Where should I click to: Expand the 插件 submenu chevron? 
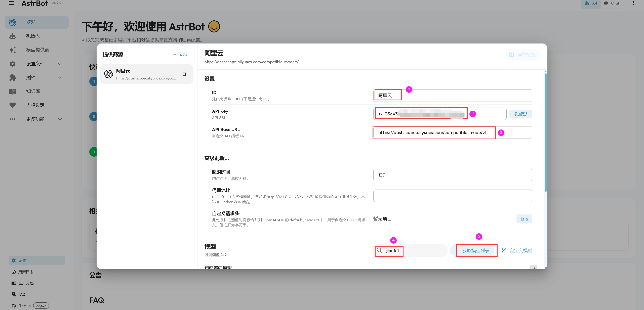click(x=60, y=78)
